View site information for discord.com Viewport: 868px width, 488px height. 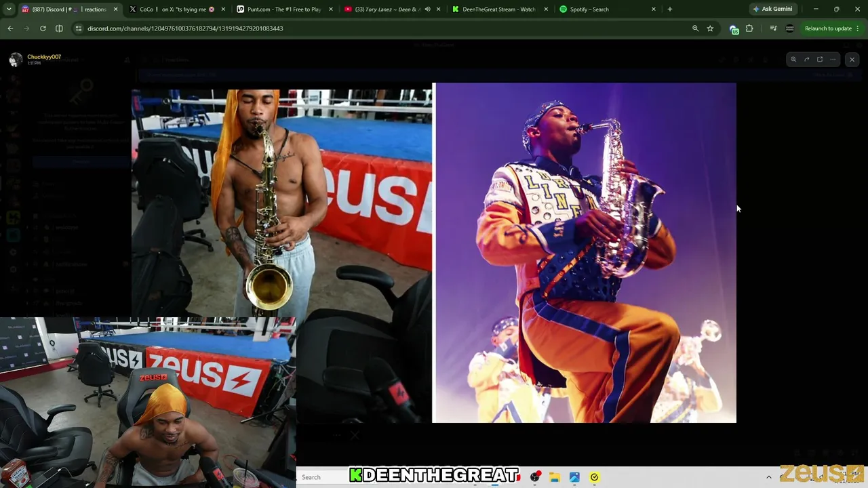point(79,28)
